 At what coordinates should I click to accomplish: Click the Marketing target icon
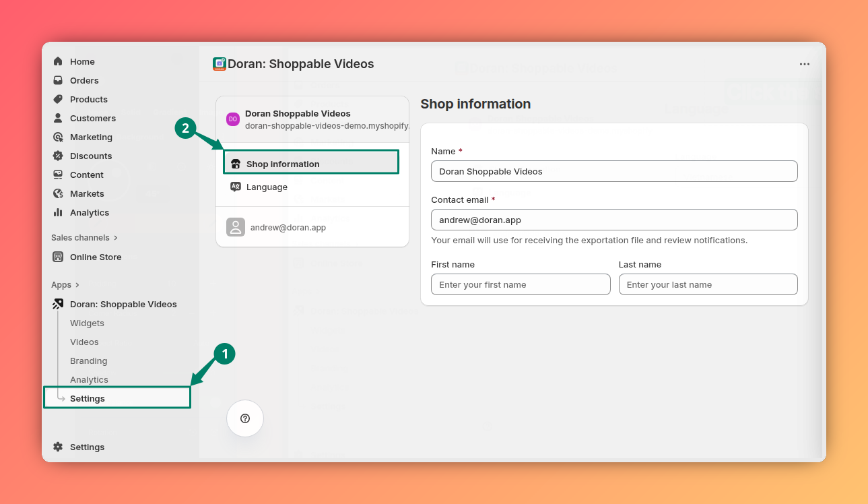(x=58, y=137)
